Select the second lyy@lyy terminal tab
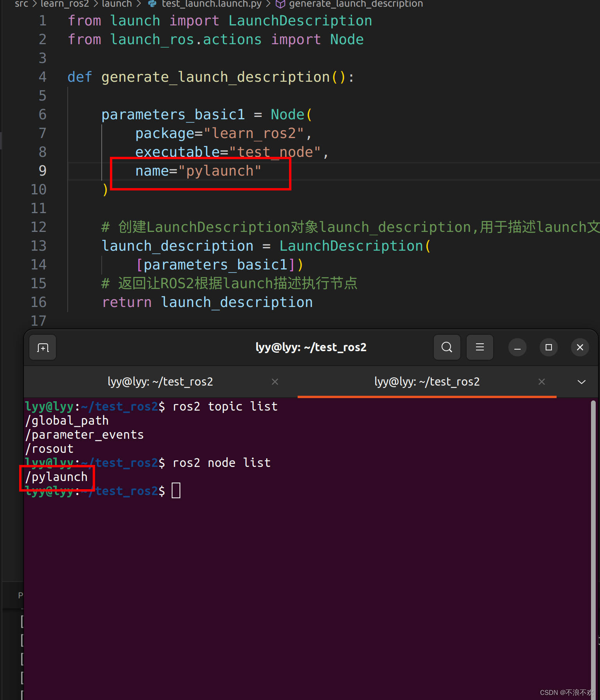The image size is (600, 700). point(427,382)
